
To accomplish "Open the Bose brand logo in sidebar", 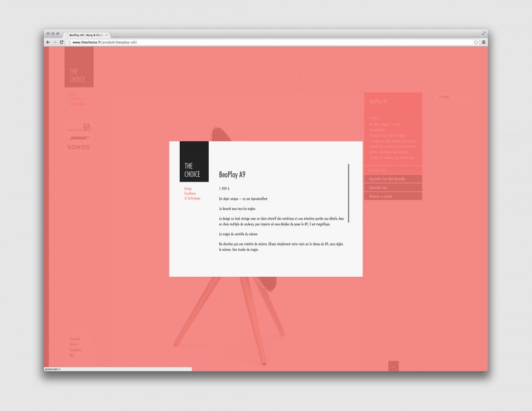I will (x=79, y=138).
